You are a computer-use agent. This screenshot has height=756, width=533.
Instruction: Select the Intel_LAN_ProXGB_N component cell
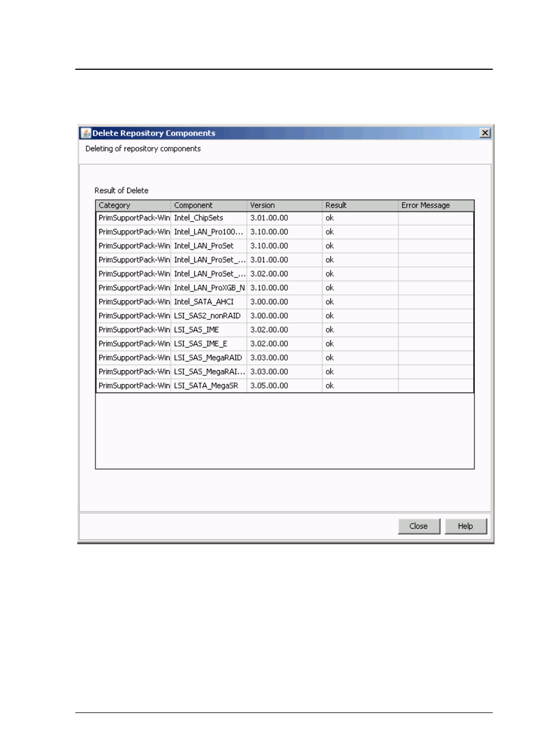click(x=209, y=288)
